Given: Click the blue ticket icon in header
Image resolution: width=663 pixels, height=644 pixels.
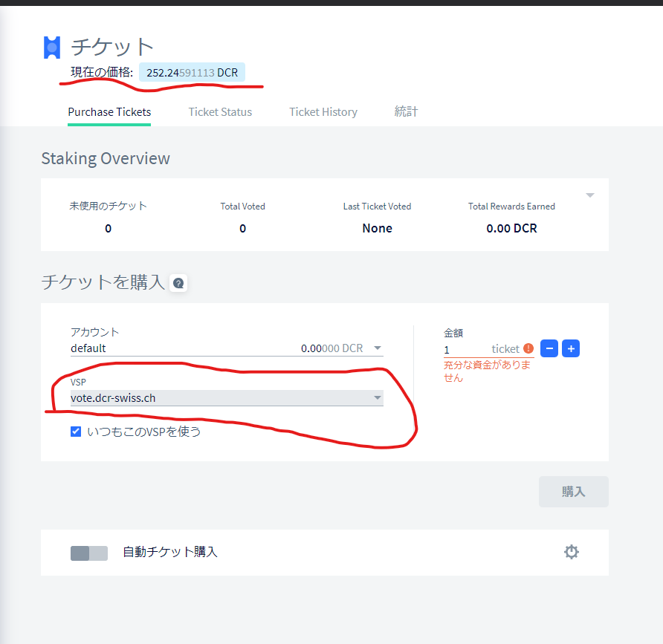Looking at the screenshot, I should pyautogui.click(x=51, y=48).
